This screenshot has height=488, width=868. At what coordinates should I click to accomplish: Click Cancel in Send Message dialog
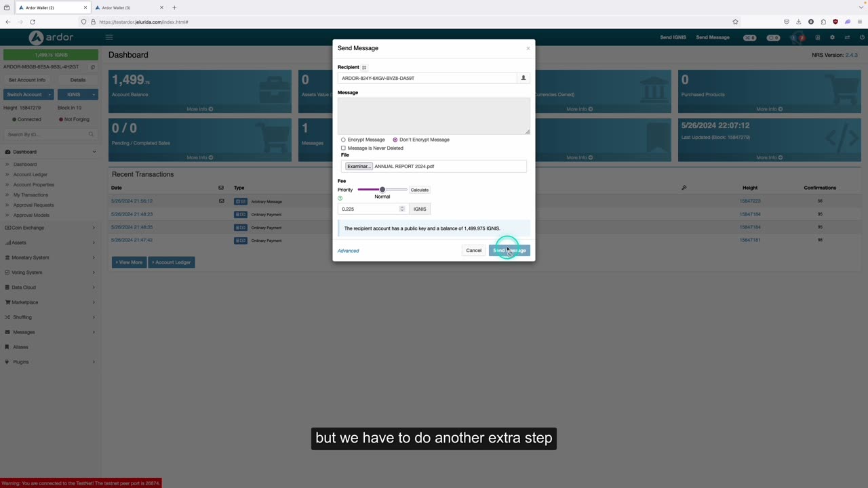click(473, 251)
